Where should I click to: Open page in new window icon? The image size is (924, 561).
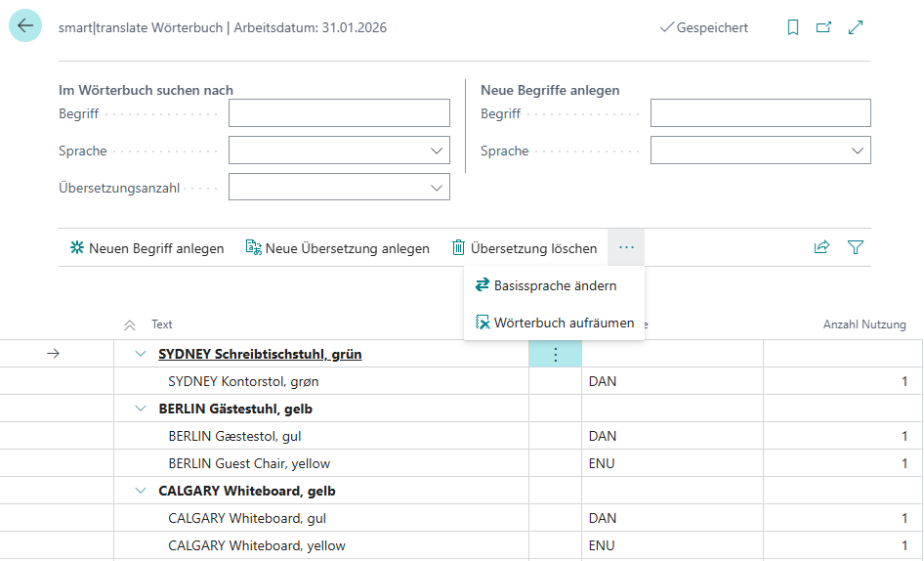823,27
